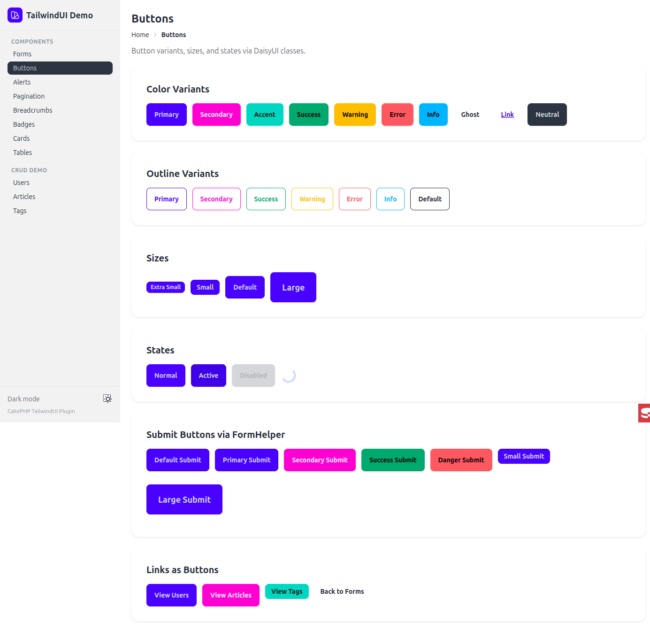650x644 pixels.
Task: Click the Active state button
Action: coord(208,376)
